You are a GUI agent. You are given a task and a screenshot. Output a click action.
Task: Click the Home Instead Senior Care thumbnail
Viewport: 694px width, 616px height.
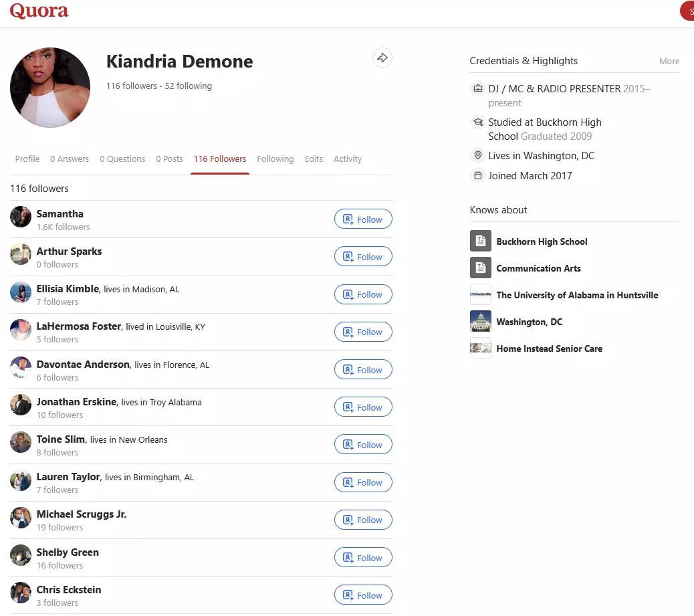[x=481, y=348]
